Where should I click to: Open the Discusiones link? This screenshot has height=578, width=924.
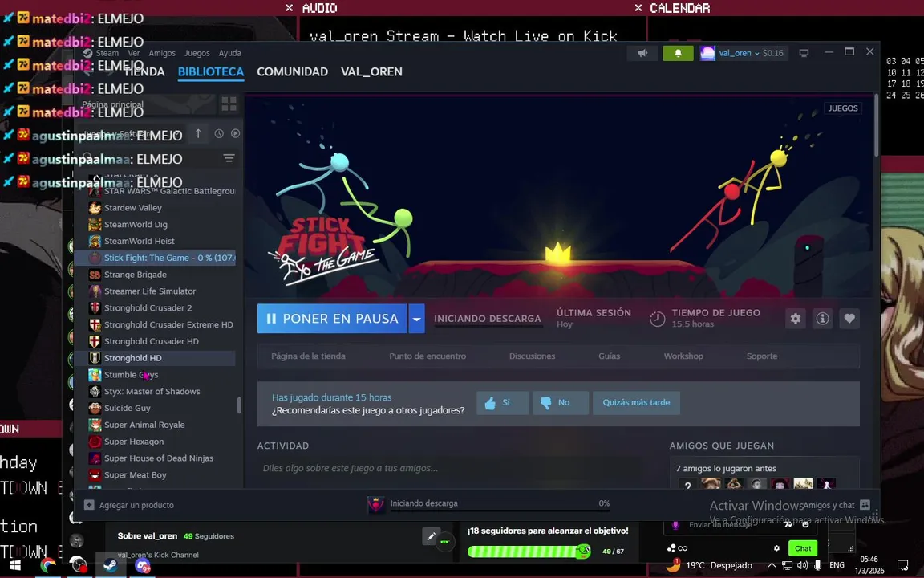coord(532,356)
